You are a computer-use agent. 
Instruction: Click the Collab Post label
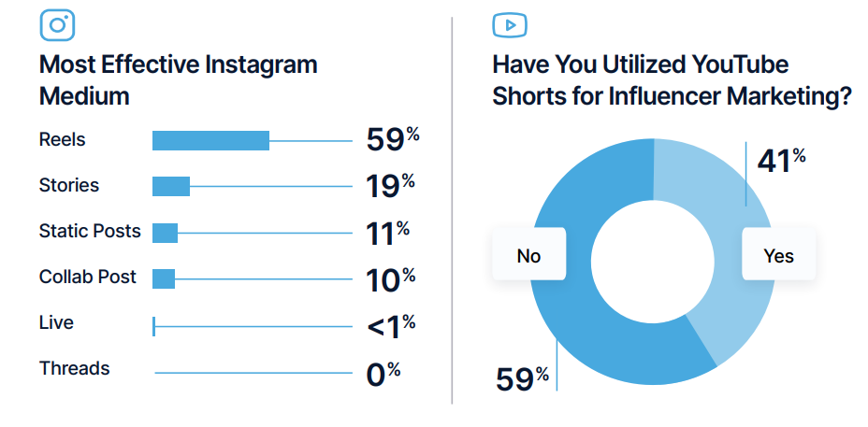(87, 277)
